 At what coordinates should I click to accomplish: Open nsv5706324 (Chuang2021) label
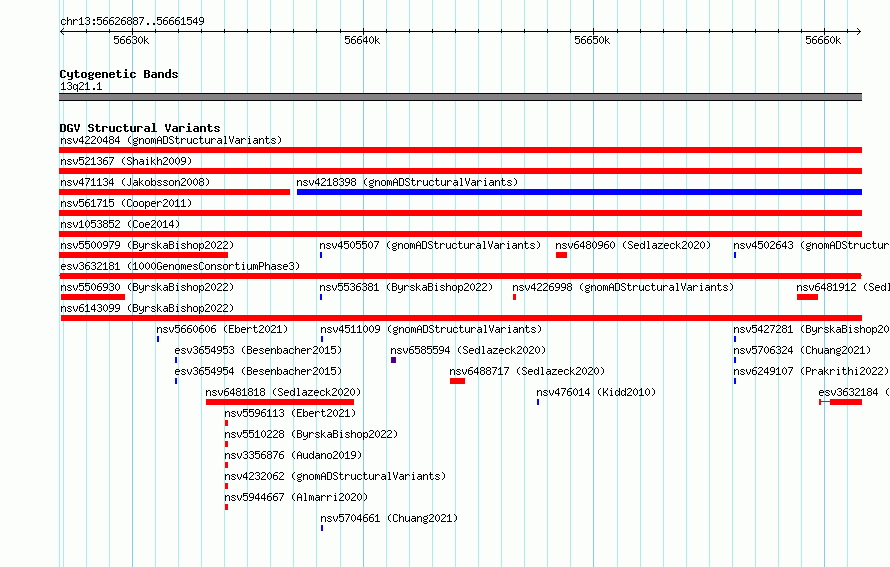click(802, 350)
